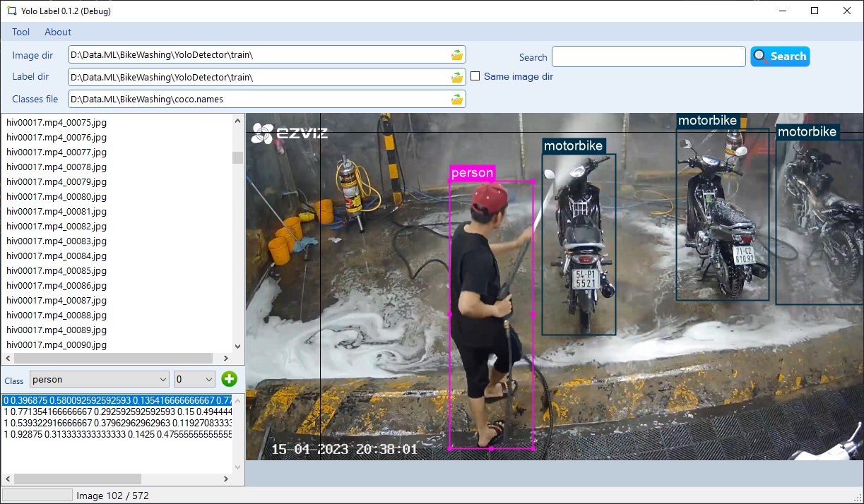Enable the Same image dir checkbox
This screenshot has height=504, width=864.
(x=475, y=76)
